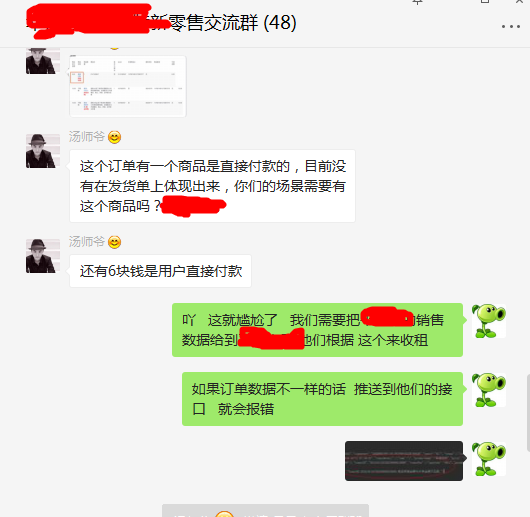The image size is (530, 517).
Task: Open chat info via three-dots icon
Action: coord(510,26)
